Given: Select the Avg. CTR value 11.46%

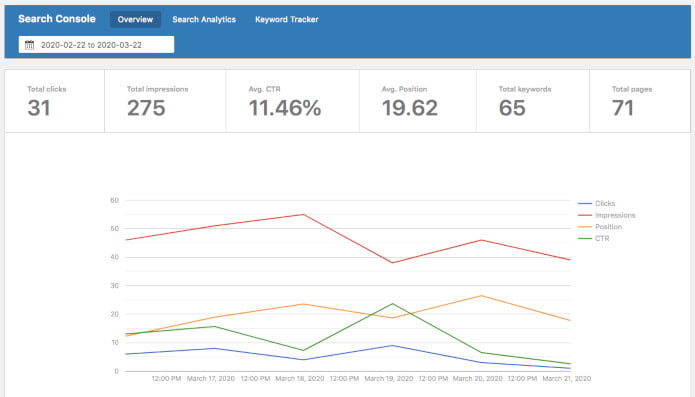Looking at the screenshot, I should click(285, 108).
